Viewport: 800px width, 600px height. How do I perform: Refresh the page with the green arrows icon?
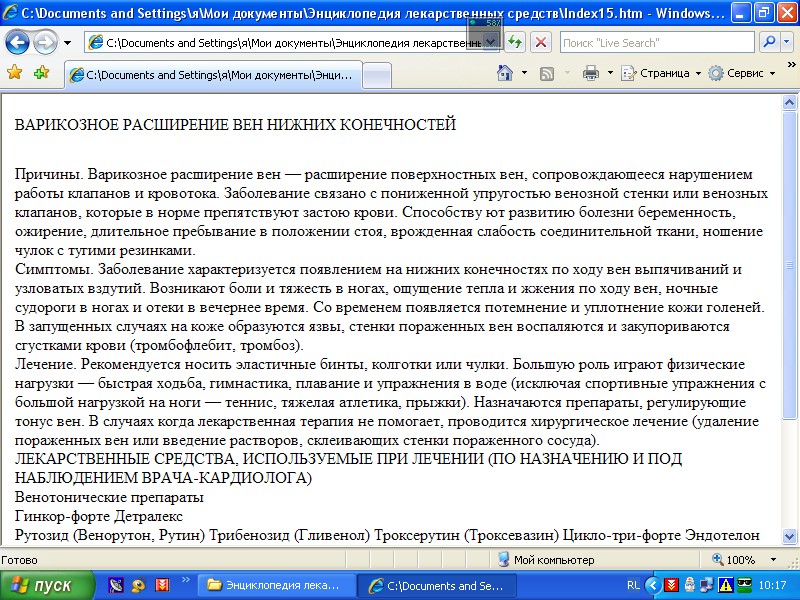(x=515, y=42)
